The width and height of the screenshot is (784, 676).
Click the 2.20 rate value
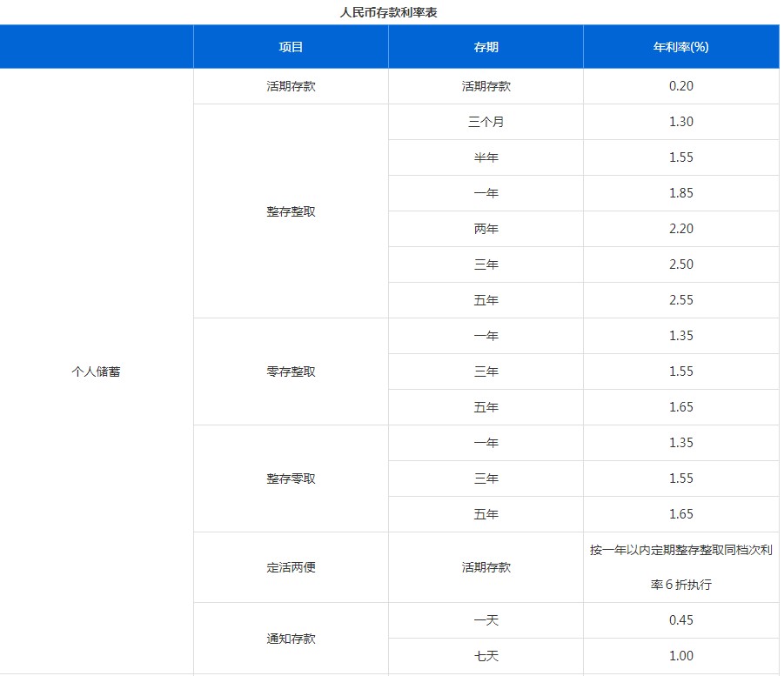point(681,229)
